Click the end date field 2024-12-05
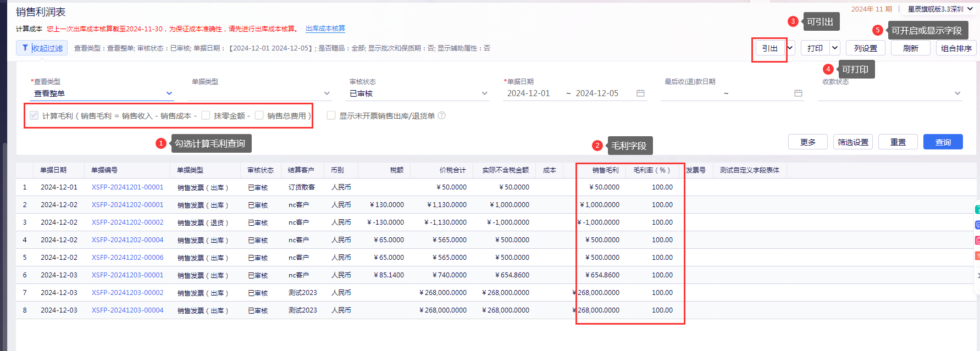 597,93
